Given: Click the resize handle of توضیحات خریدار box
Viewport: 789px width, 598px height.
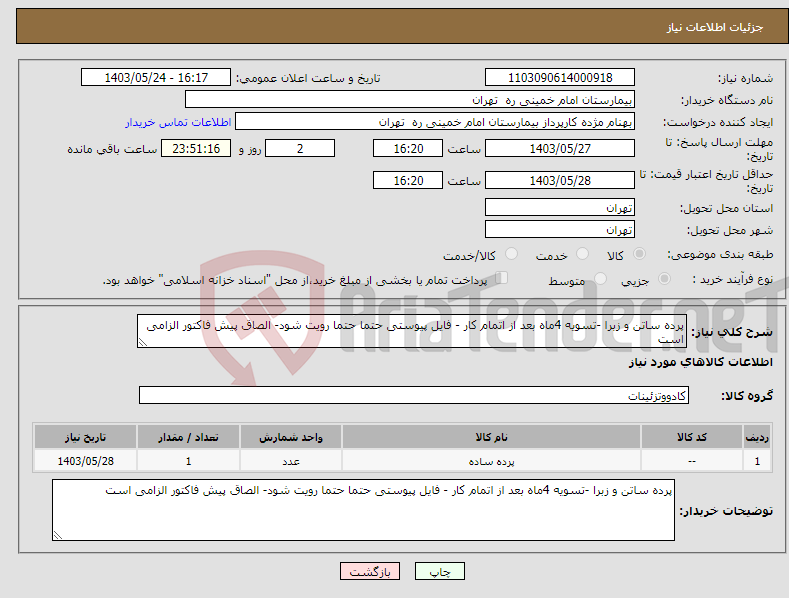Looking at the screenshot, I should point(58,535).
